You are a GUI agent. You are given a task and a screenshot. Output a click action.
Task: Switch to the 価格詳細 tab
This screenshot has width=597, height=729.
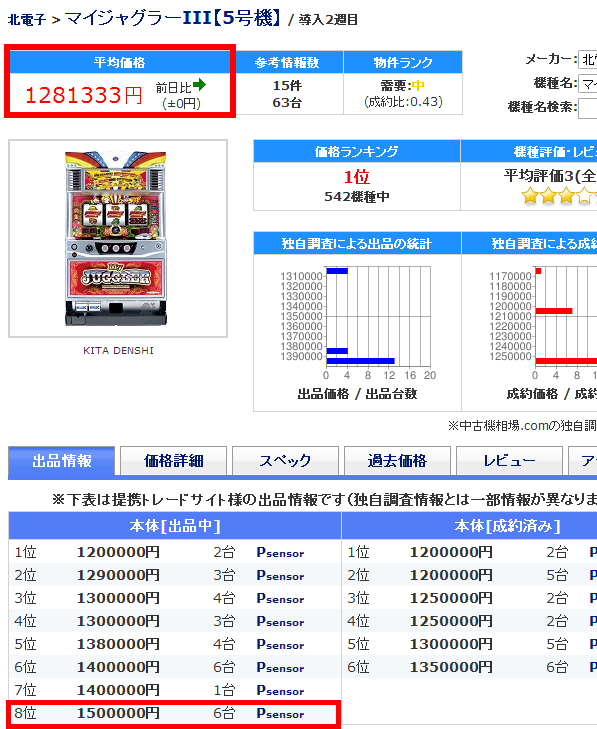[x=173, y=461]
